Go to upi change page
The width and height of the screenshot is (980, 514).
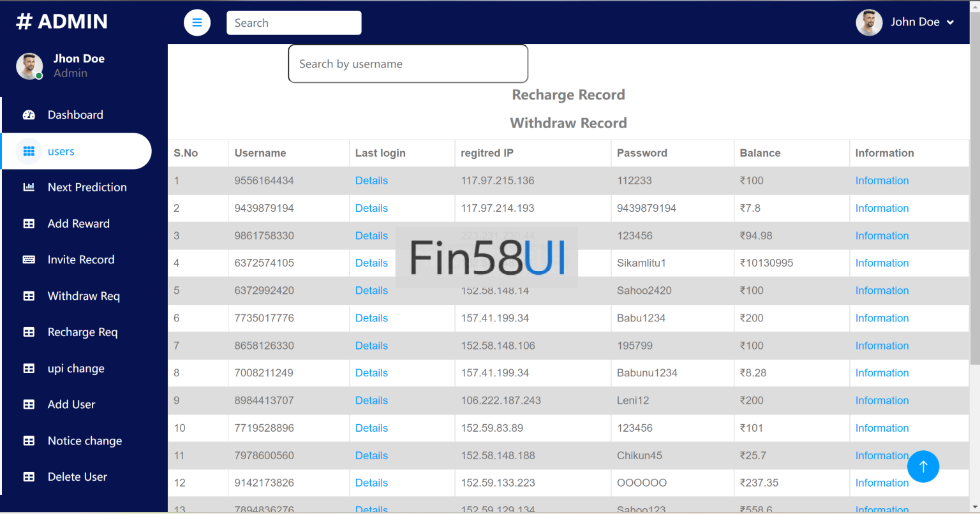tap(76, 369)
